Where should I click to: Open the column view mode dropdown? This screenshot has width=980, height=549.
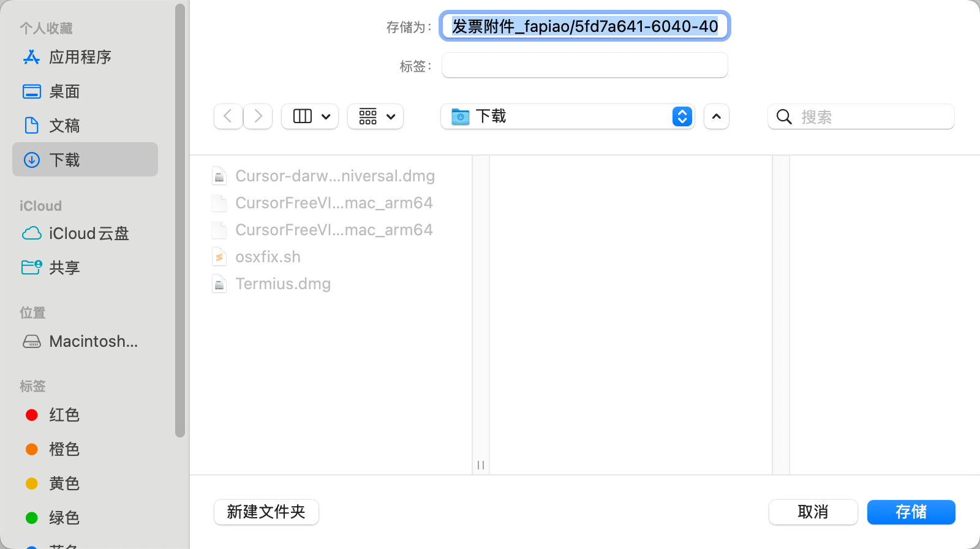[311, 116]
